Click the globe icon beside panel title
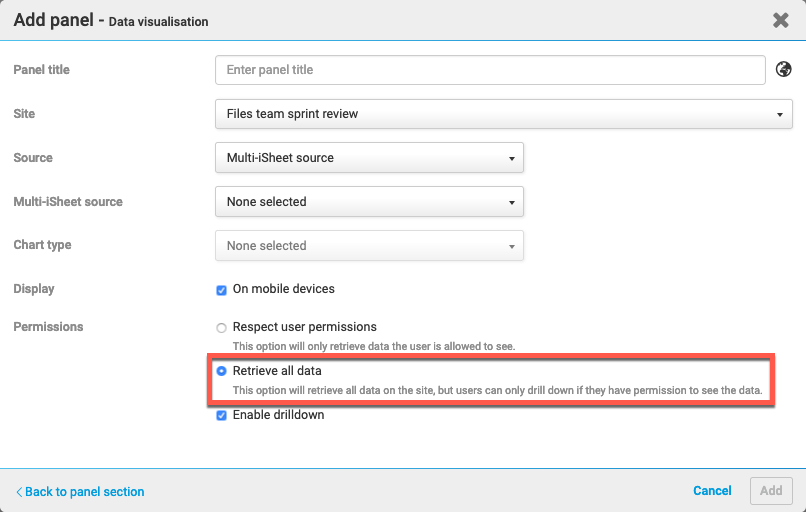806x512 pixels. coord(785,70)
